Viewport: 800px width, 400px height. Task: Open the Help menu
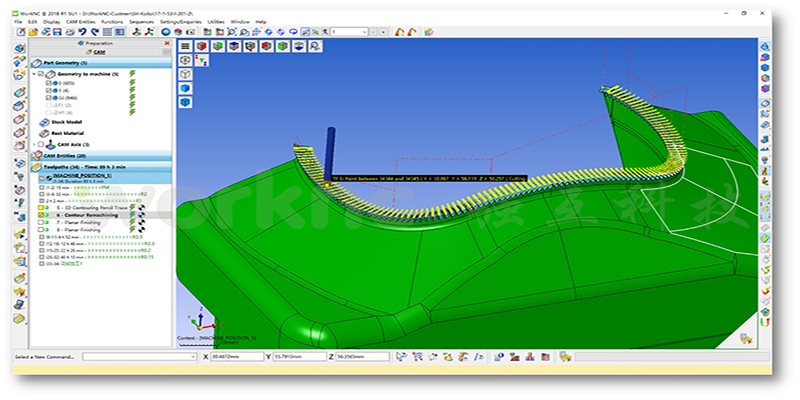pos(261,22)
